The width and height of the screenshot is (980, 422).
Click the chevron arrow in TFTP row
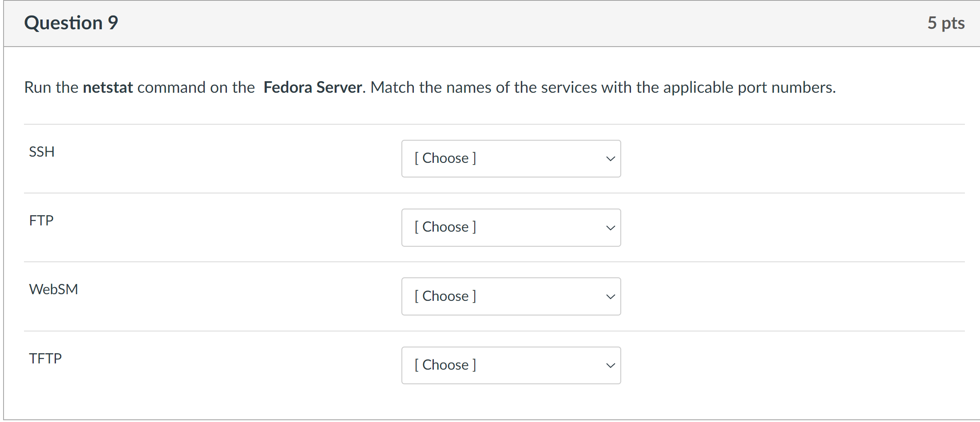(611, 365)
